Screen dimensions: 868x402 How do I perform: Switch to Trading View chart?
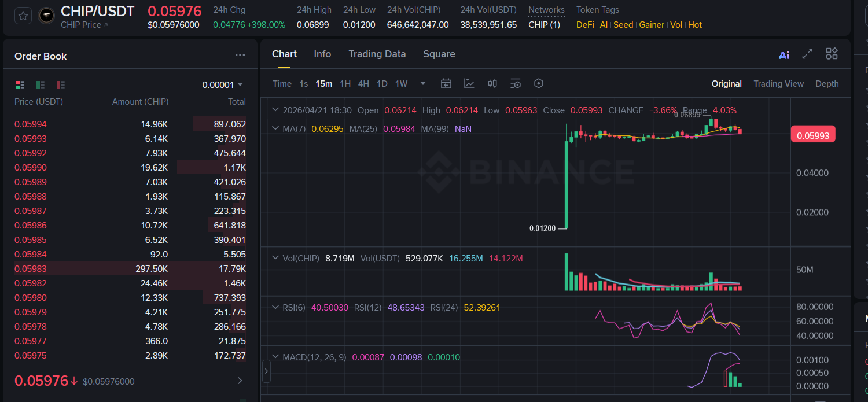pos(778,84)
